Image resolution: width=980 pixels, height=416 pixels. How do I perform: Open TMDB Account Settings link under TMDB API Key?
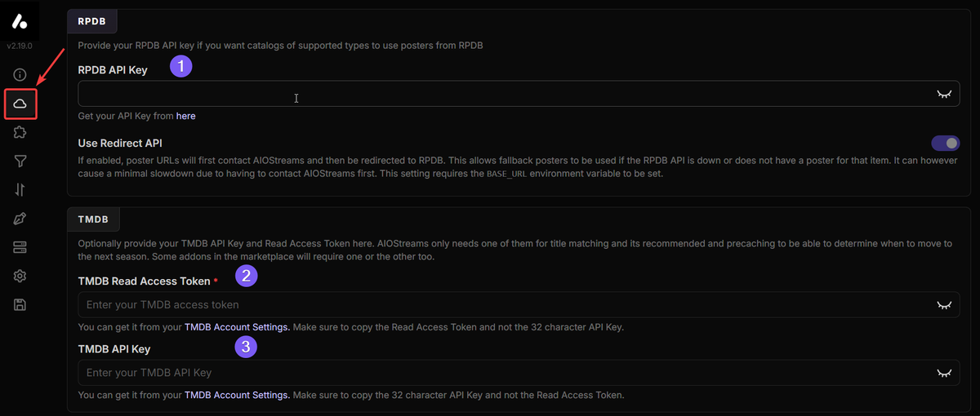[237, 395]
